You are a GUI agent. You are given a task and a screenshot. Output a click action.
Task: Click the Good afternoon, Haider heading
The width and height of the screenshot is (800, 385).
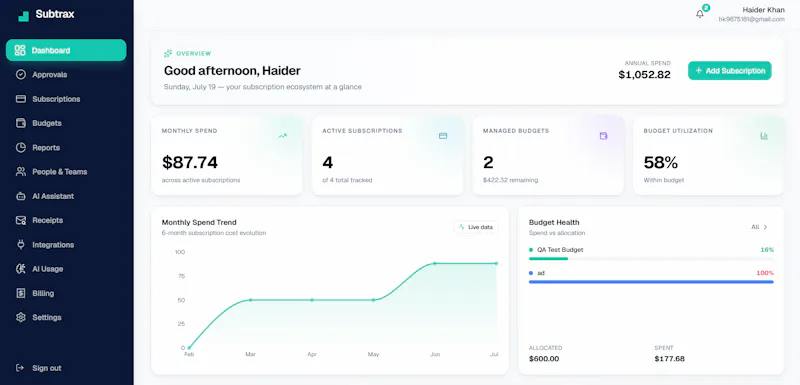(232, 70)
